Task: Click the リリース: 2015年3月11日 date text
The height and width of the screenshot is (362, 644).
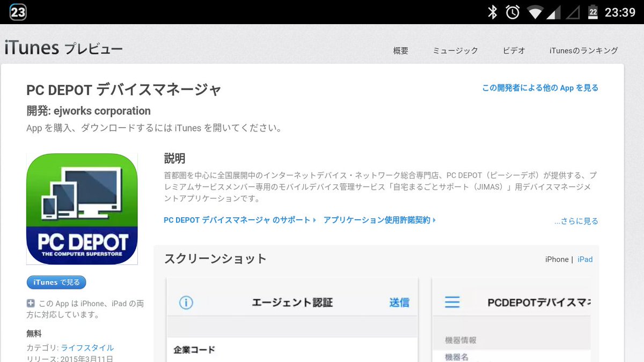Action: 70,359
